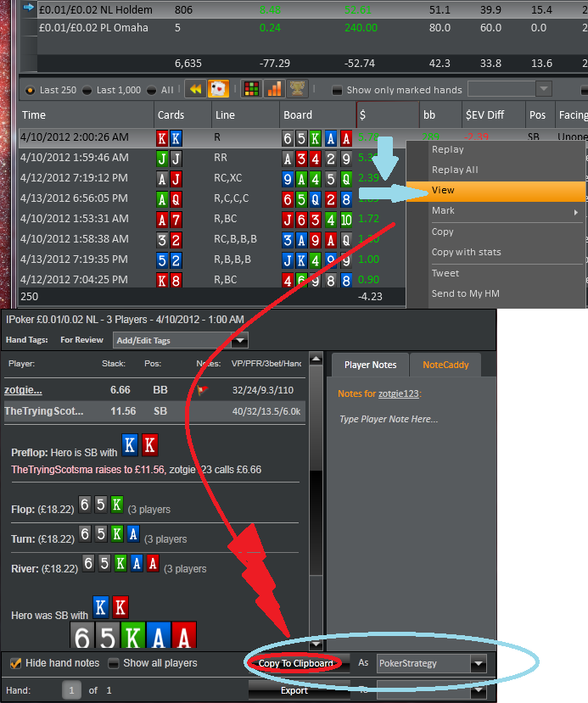This screenshot has width=588, height=703.
Task: Expand the Add/Edit Tags dropdown
Action: [x=239, y=340]
